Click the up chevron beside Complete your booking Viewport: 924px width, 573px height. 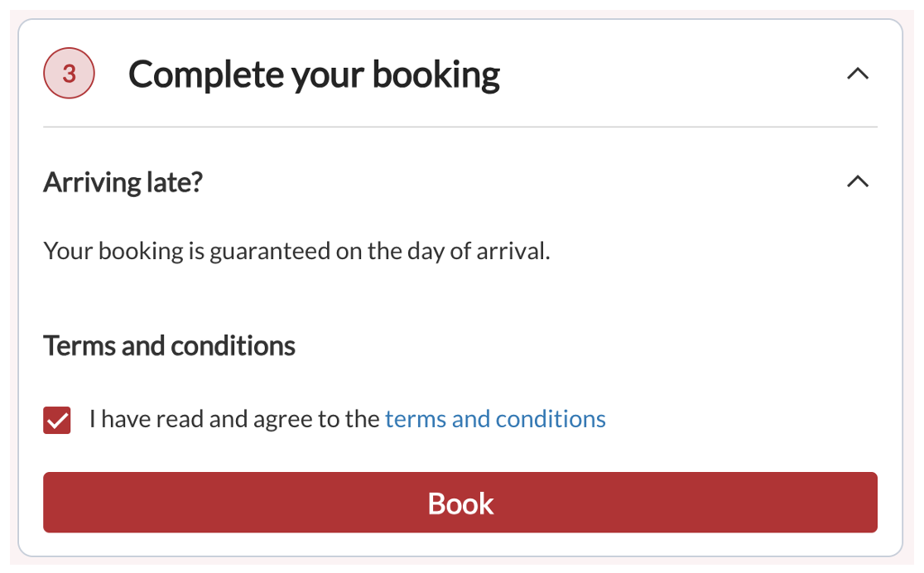[x=858, y=74]
